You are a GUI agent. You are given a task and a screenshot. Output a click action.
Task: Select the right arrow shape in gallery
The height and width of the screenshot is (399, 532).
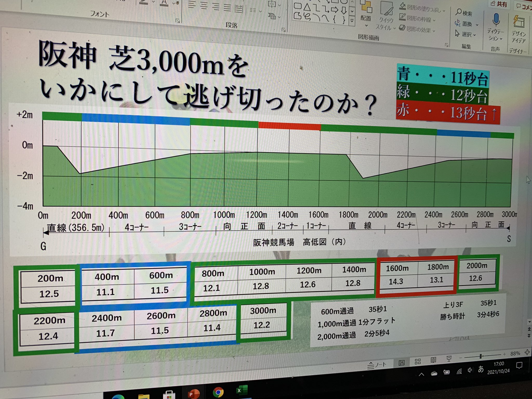coord(335,10)
